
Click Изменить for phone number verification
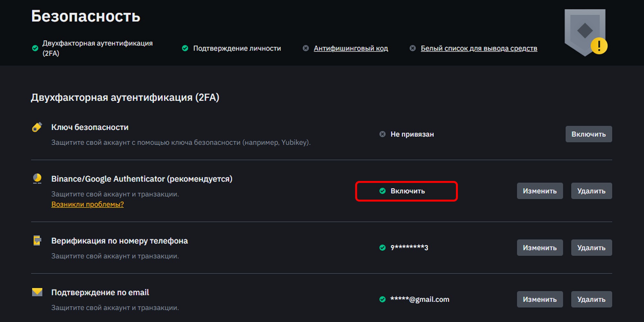coord(540,248)
